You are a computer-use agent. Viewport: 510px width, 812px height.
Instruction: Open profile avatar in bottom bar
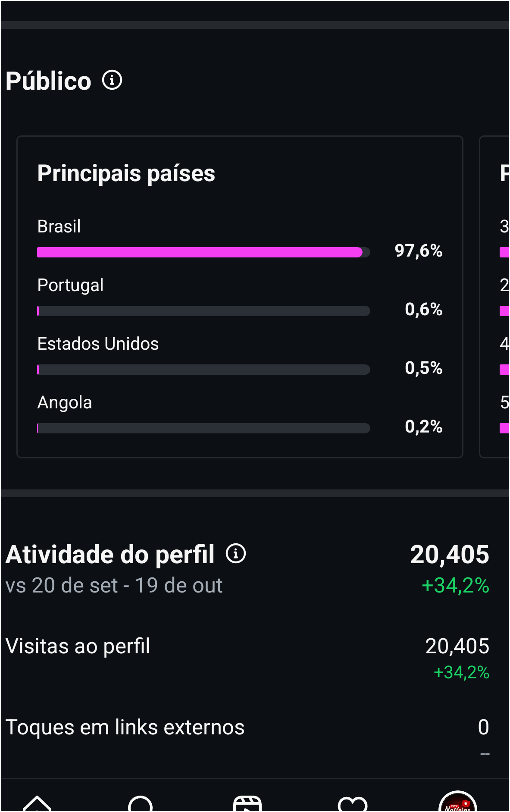coord(457,803)
